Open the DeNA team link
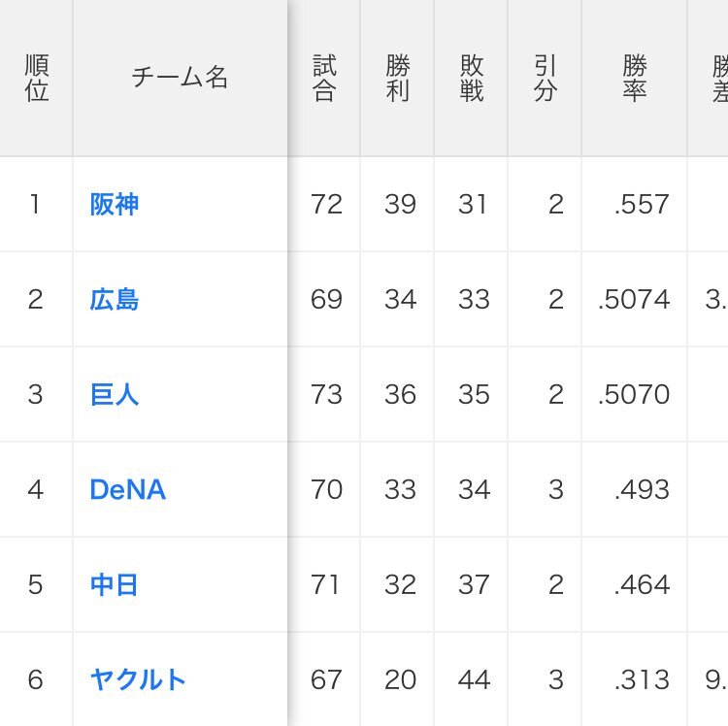Viewport: 728px width, 726px height. pyautogui.click(x=128, y=489)
